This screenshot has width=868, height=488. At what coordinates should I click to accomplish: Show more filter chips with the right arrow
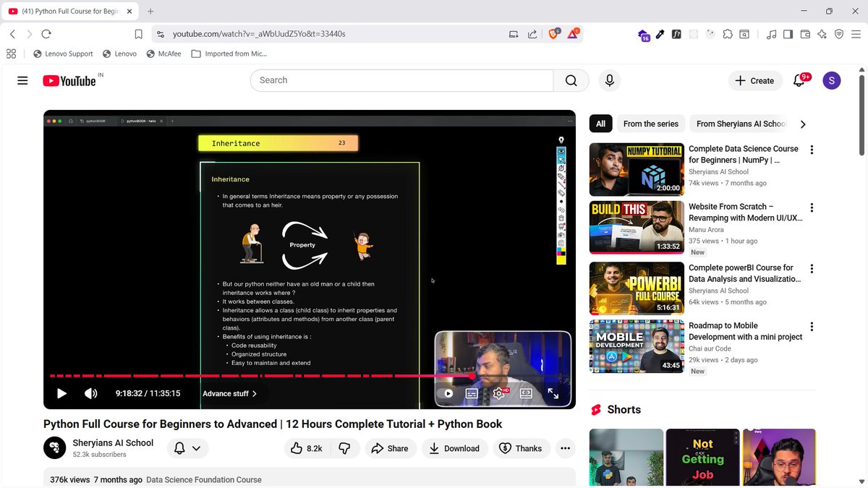(x=803, y=124)
